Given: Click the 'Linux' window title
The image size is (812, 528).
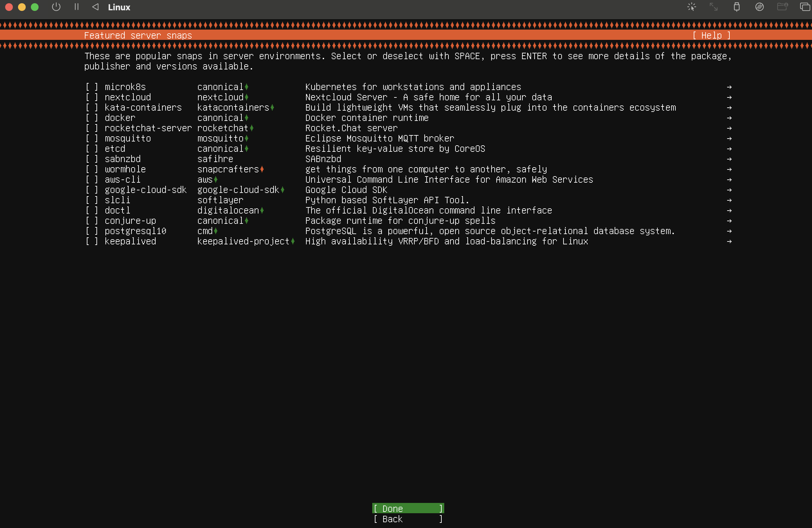Looking at the screenshot, I should [x=119, y=7].
